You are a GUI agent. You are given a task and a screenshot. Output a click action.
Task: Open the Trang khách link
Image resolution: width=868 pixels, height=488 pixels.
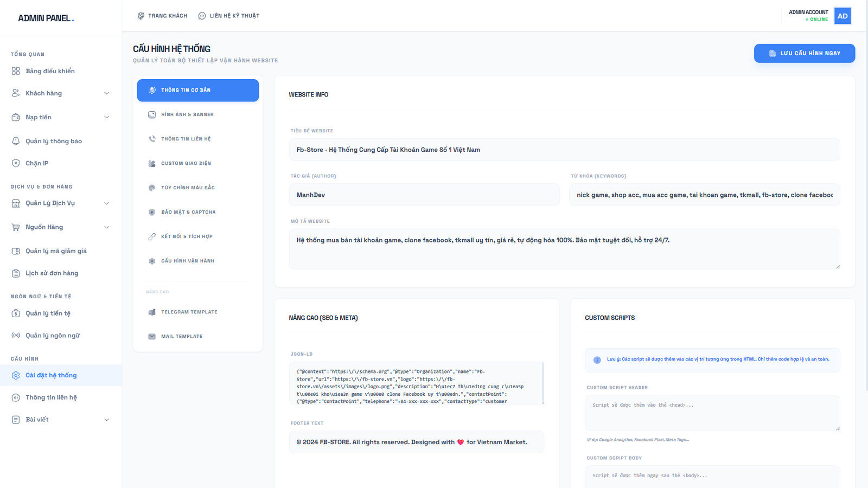tap(162, 16)
